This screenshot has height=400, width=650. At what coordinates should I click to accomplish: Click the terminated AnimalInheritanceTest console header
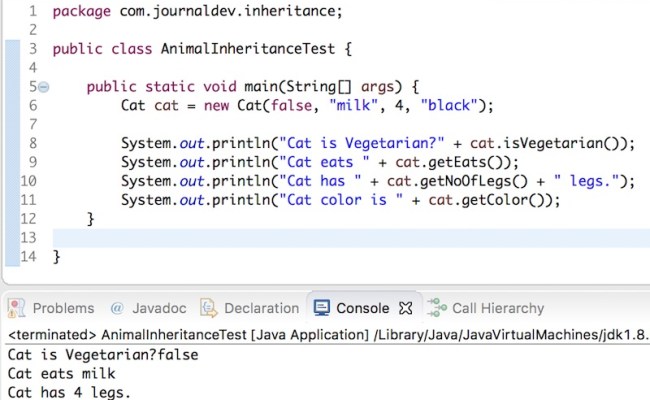click(327, 335)
